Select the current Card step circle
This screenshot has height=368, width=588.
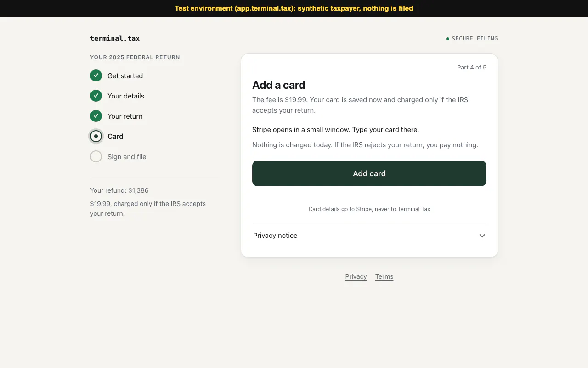coord(96,136)
